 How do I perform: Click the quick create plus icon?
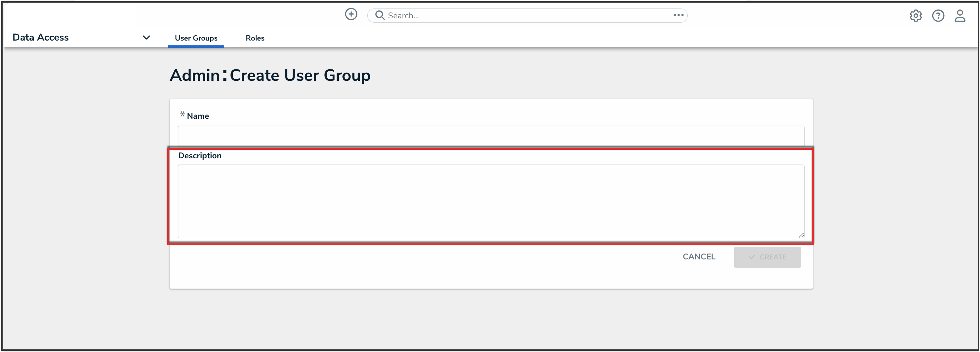tap(351, 14)
